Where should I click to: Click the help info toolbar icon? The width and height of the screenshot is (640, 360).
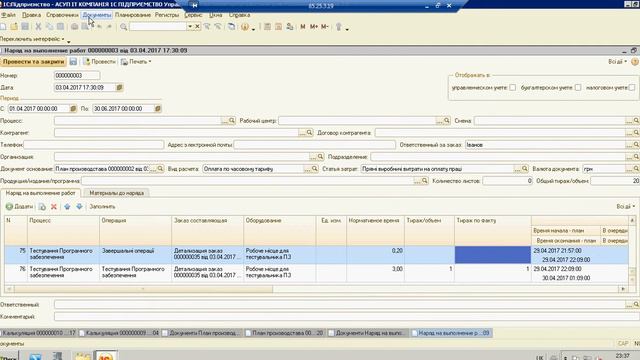tap(245, 27)
